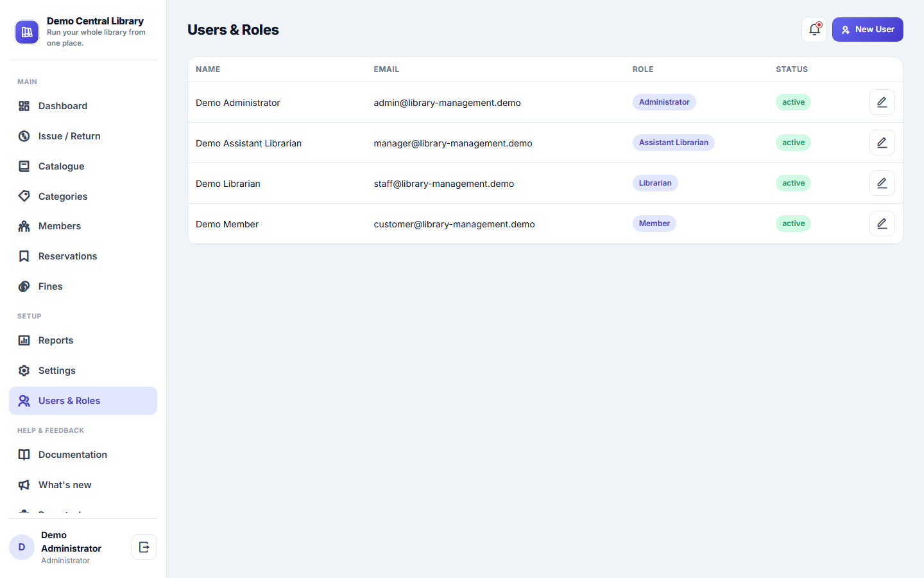Click the Librarian role badge
This screenshot has height=578, width=924.
point(655,183)
